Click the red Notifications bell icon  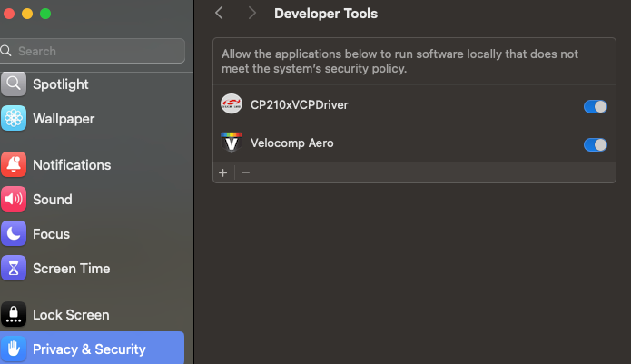[14, 165]
